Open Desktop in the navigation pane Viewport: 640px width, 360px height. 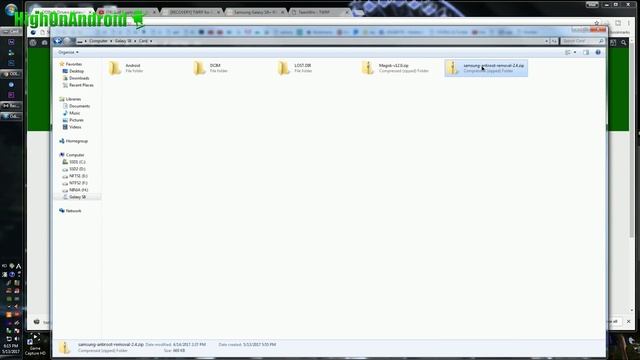pos(73,71)
